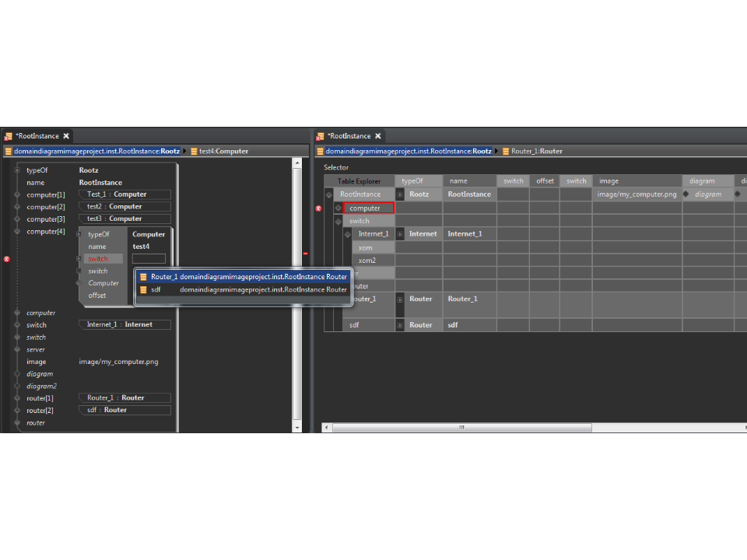Image resolution: width=747 pixels, height=560 pixels.
Task: Click the empty switch input field
Action: click(149, 259)
